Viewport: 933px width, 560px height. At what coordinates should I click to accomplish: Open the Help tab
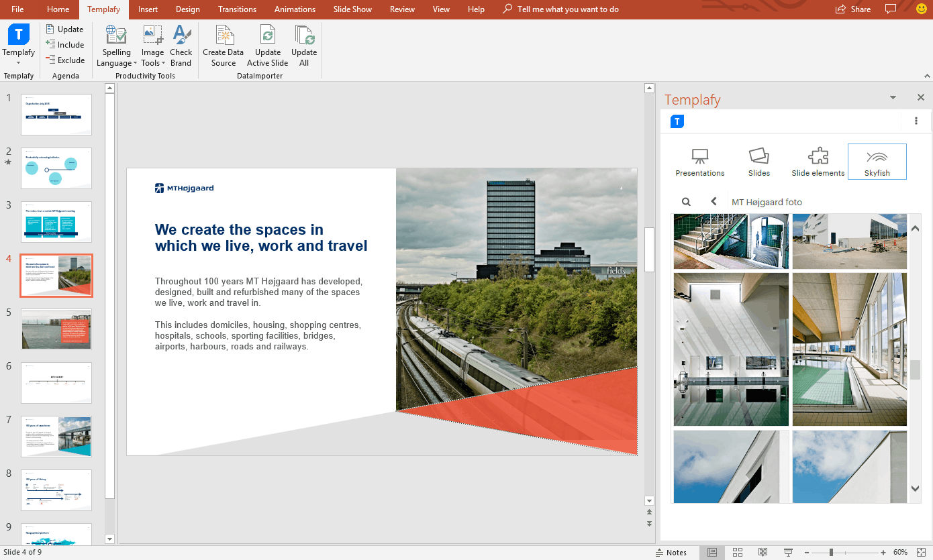click(476, 9)
